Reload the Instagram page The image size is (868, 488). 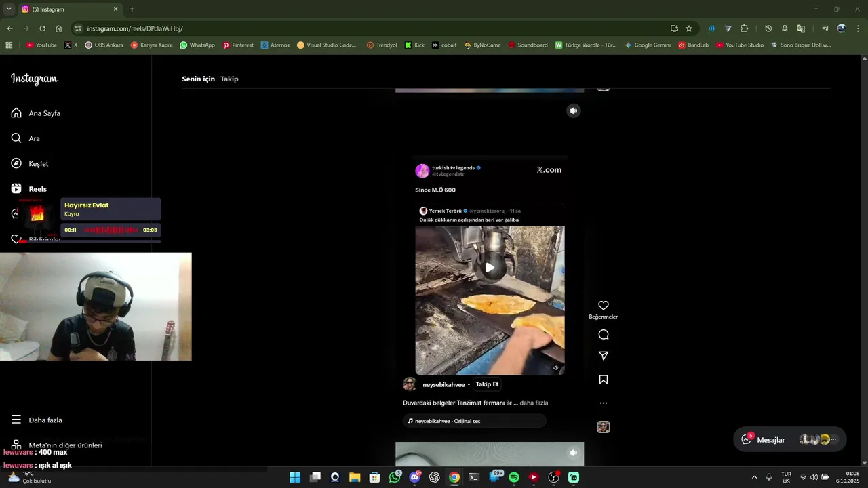(x=42, y=28)
